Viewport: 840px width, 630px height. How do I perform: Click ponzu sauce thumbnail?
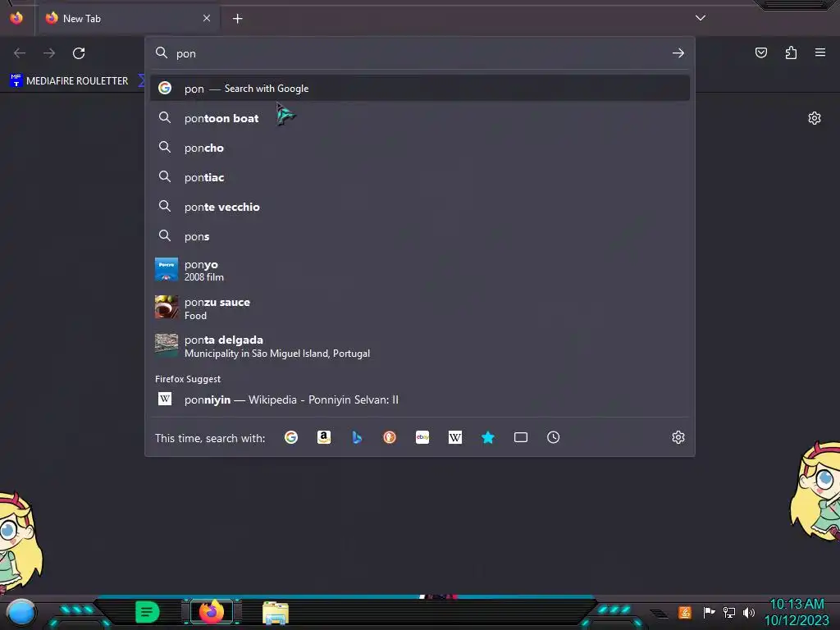coord(166,308)
